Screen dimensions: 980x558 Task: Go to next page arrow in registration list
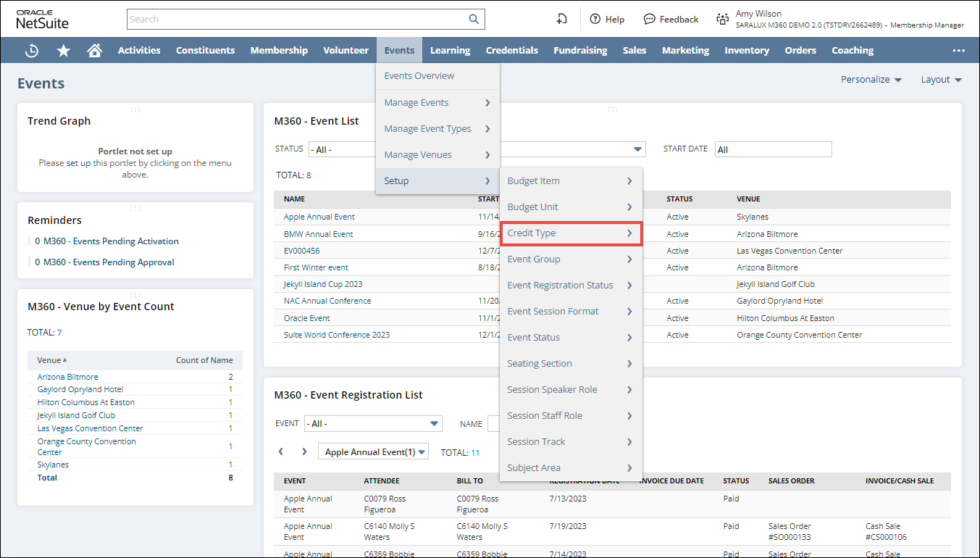tap(304, 451)
